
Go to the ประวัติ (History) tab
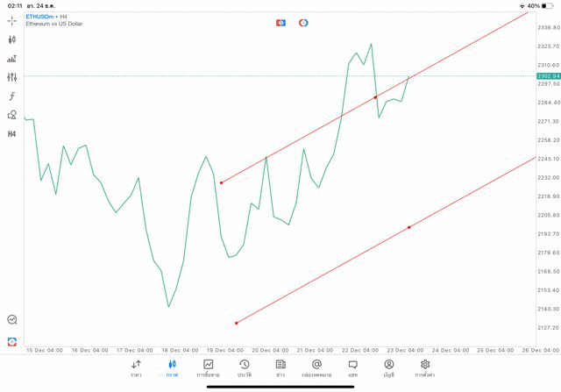245,367
